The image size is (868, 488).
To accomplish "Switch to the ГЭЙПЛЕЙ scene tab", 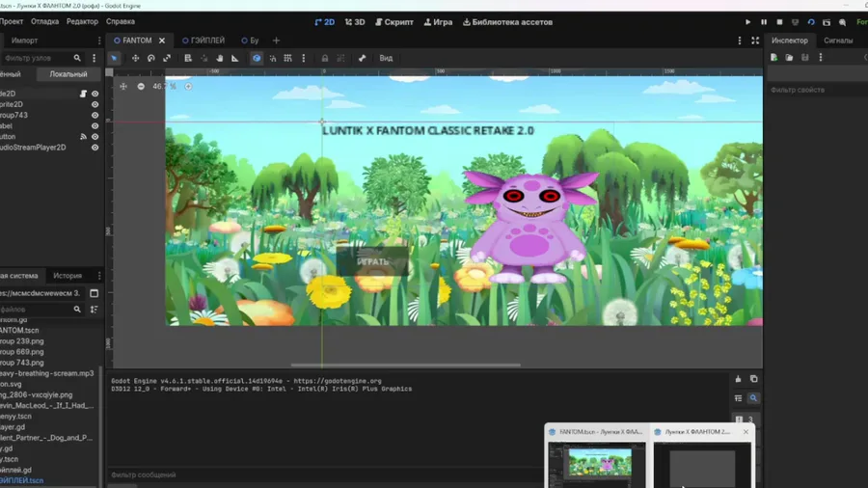I will (203, 41).
